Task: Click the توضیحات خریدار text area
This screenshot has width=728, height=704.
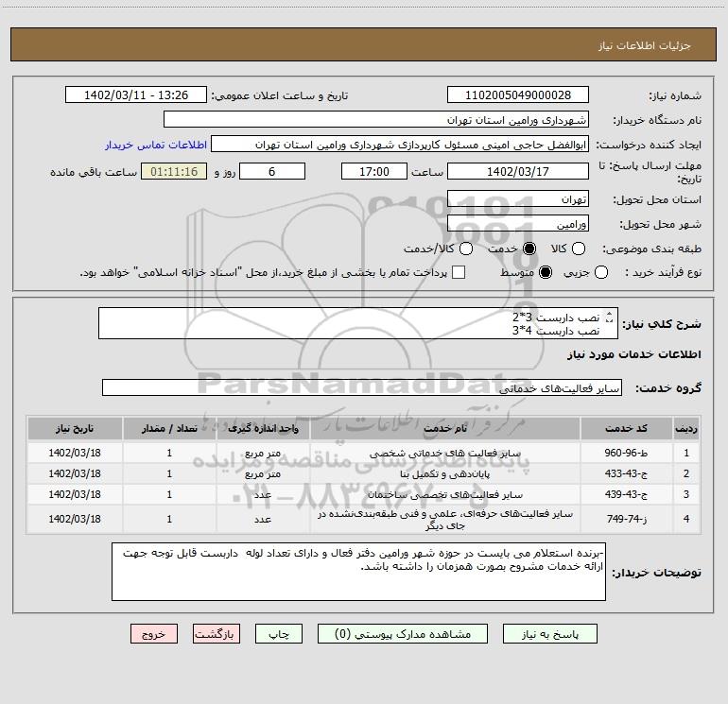Action: tap(359, 572)
